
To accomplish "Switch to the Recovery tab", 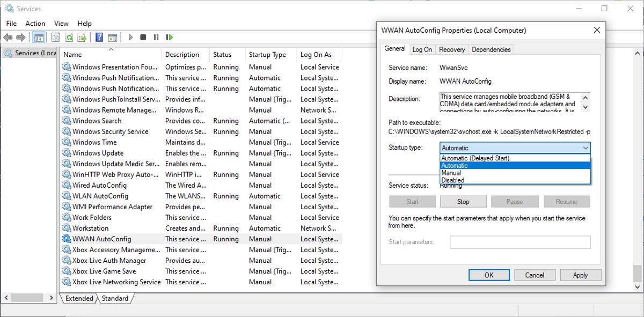I will pyautogui.click(x=452, y=49).
